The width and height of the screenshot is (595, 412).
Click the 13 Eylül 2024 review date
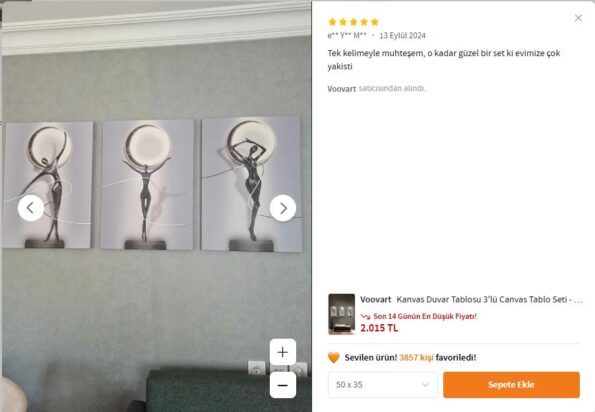tap(402, 35)
